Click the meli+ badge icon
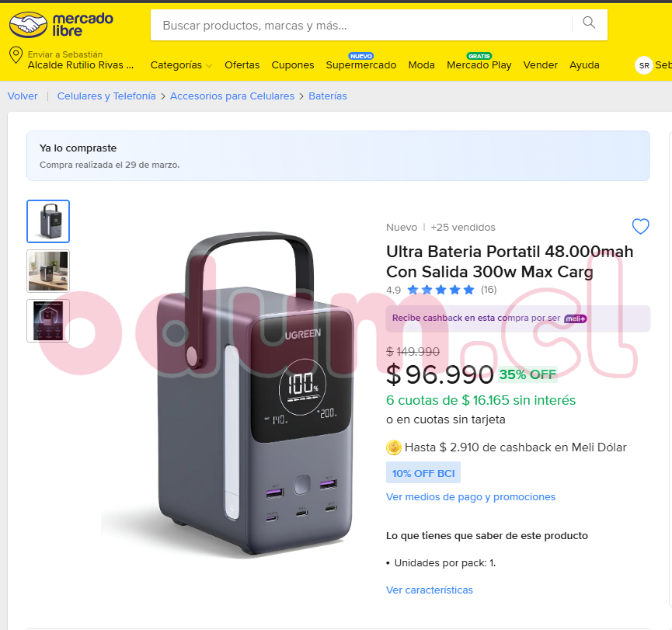Screen dimensions: 672x630 tap(576, 318)
